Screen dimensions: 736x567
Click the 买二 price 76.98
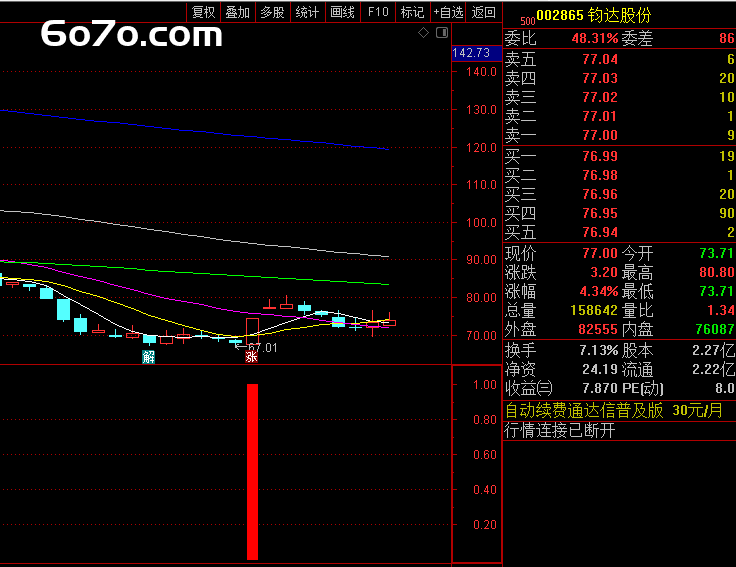coord(600,175)
